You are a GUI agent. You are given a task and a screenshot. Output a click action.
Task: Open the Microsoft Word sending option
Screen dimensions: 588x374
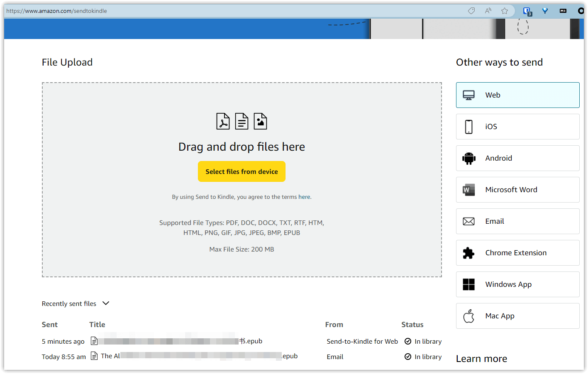tap(517, 190)
